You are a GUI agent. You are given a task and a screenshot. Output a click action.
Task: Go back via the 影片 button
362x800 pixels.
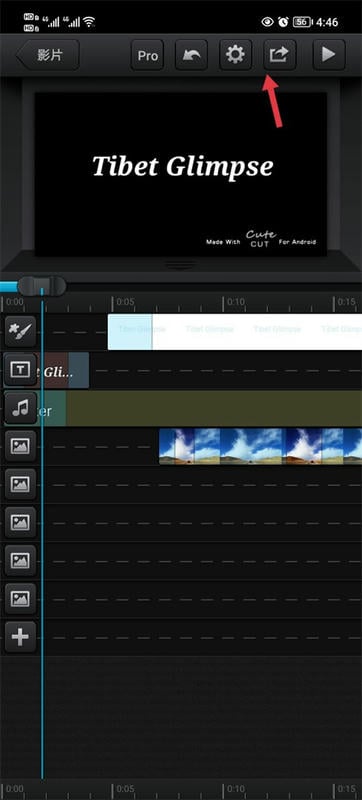point(48,55)
